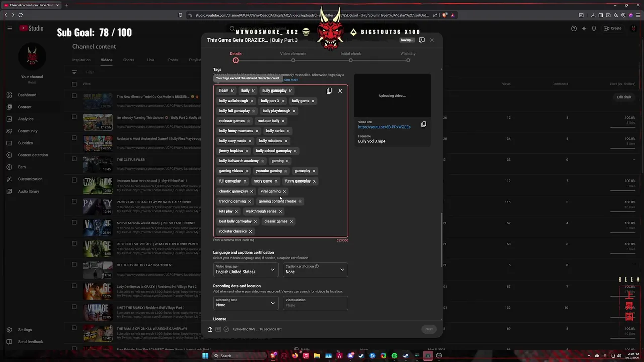Switch to the Posts tab
644x362 pixels.
(173, 60)
